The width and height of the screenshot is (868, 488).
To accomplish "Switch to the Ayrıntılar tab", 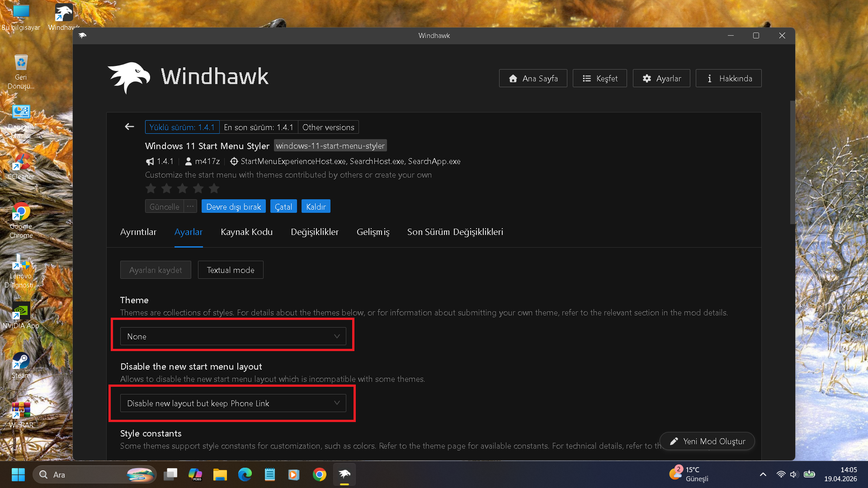I will point(138,232).
